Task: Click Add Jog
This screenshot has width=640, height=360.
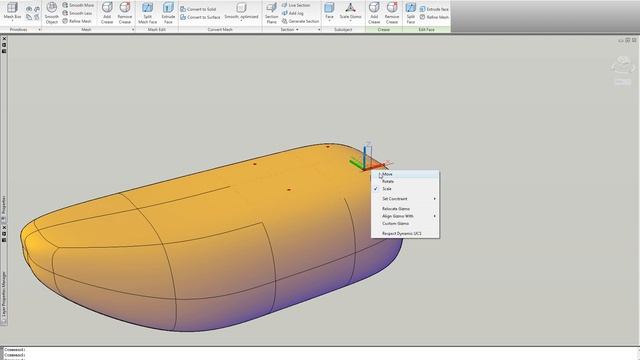Action: 293,13
